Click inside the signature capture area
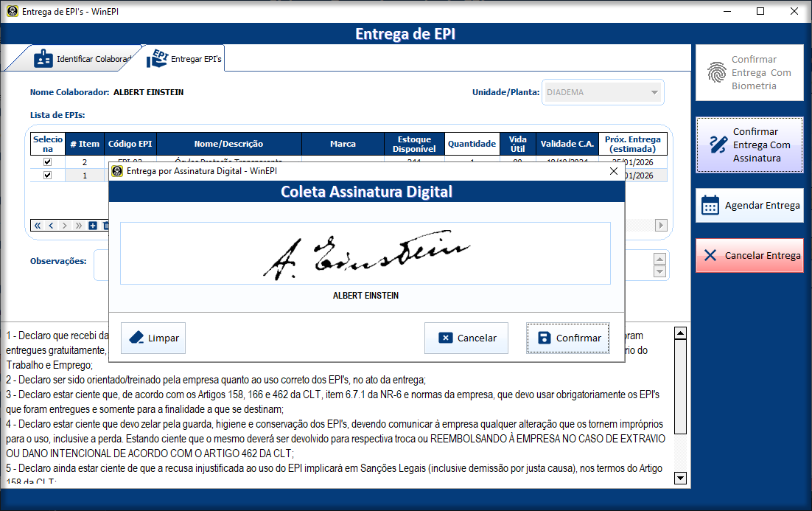 (x=365, y=253)
